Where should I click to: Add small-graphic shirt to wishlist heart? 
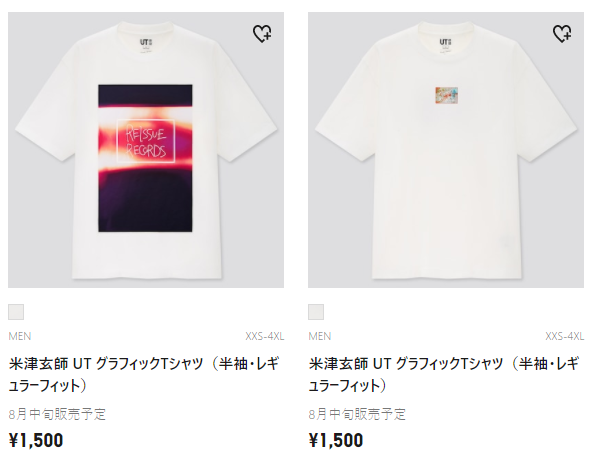(x=562, y=34)
